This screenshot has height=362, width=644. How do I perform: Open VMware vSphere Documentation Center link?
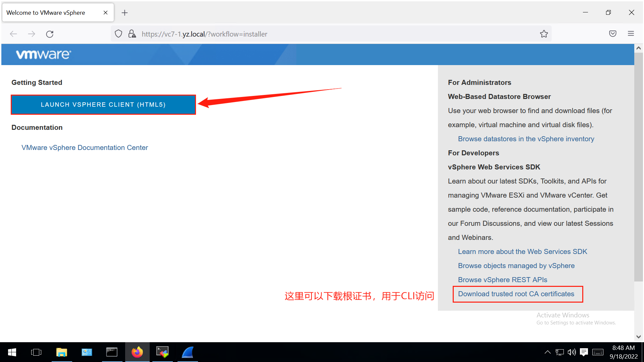85,148
